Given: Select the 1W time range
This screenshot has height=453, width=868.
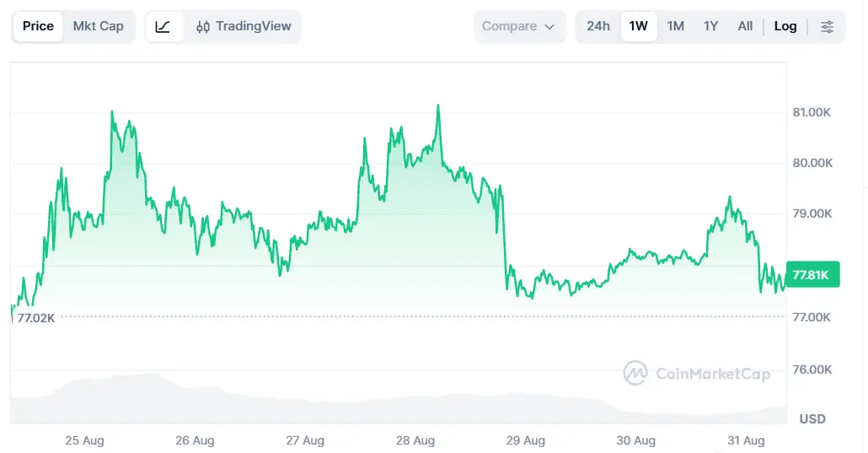Looking at the screenshot, I should (x=638, y=26).
